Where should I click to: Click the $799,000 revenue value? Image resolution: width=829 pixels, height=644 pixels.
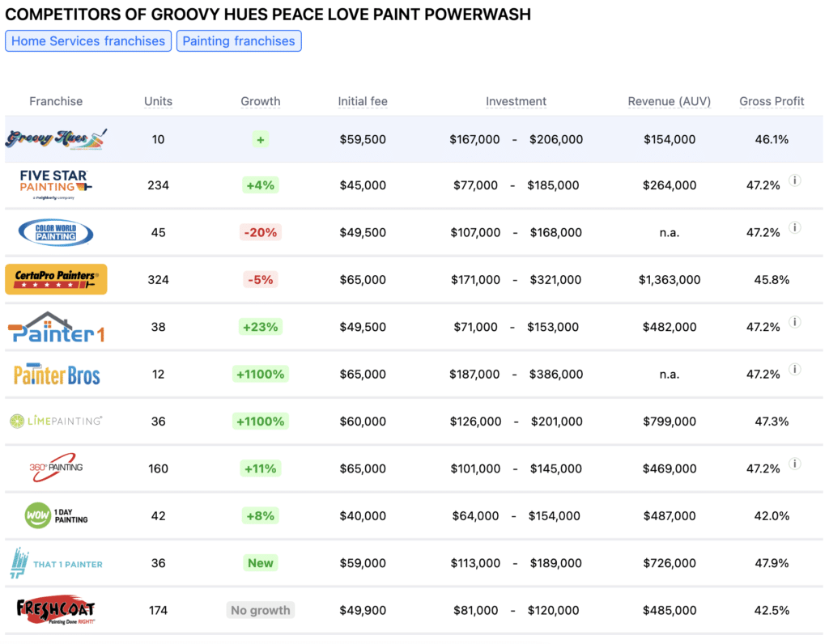coord(670,421)
